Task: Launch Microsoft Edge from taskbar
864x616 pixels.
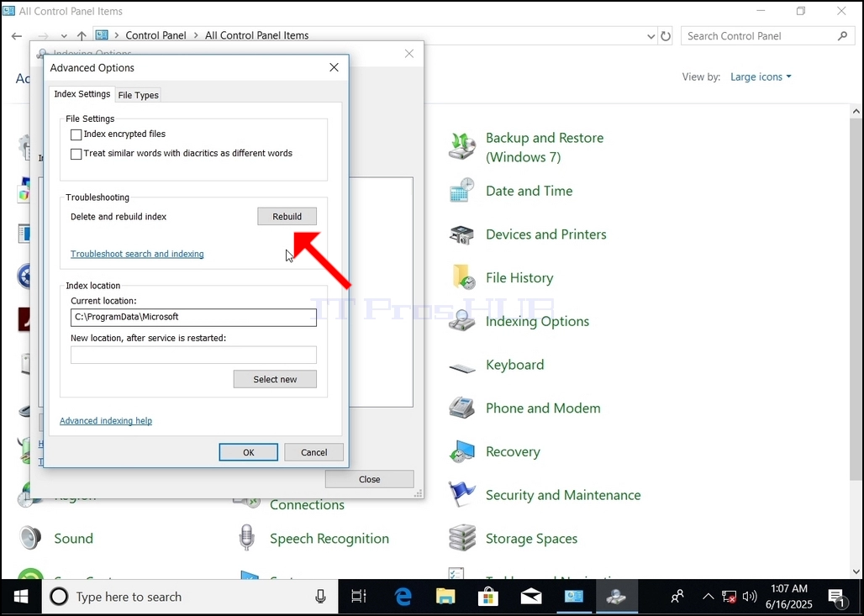Action: [403, 597]
